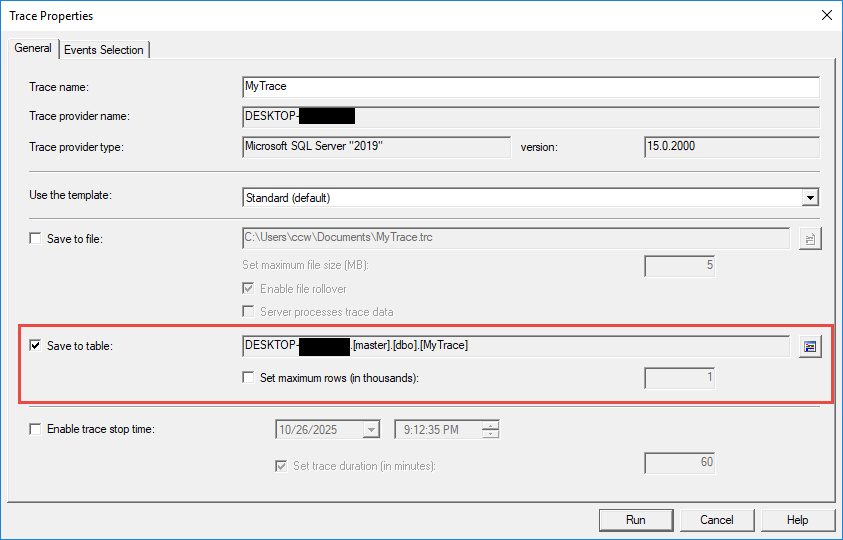Switch to the Events Selection tab
This screenshot has width=843, height=540.
(104, 49)
